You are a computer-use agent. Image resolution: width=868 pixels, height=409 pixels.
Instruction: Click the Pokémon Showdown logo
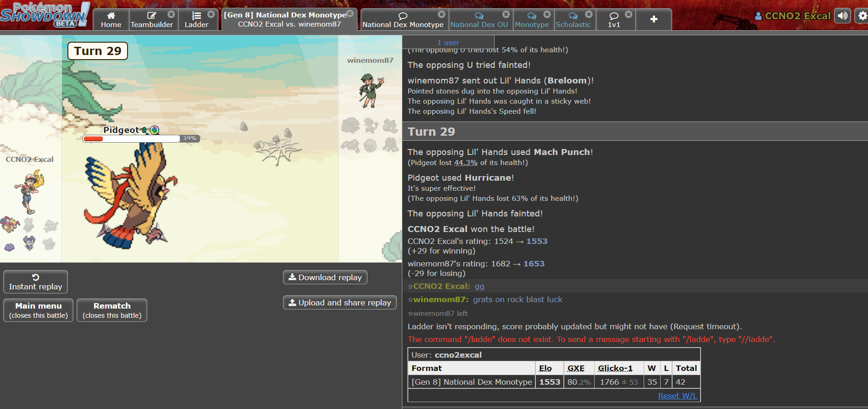pyautogui.click(x=45, y=14)
